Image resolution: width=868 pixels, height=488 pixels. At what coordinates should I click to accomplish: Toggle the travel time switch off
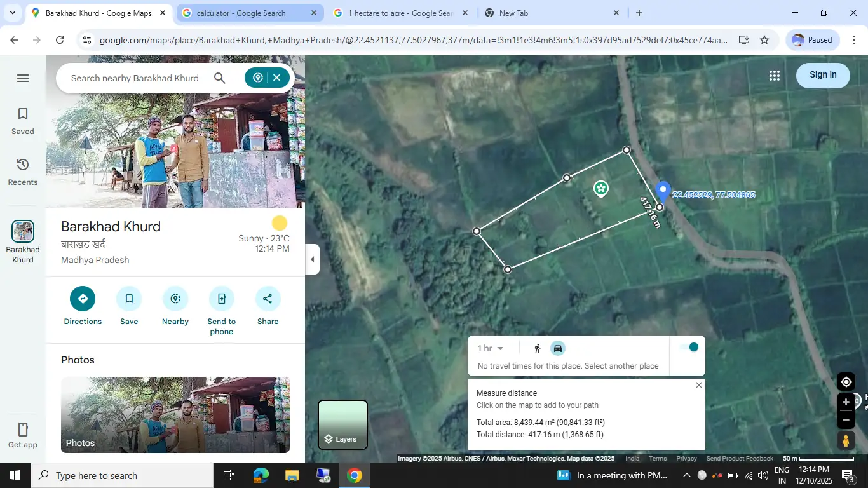point(689,347)
